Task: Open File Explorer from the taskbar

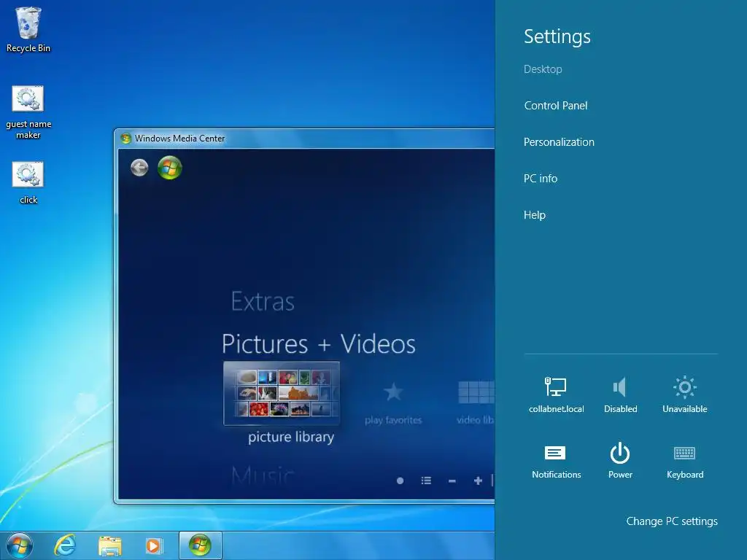Action: [x=109, y=546]
